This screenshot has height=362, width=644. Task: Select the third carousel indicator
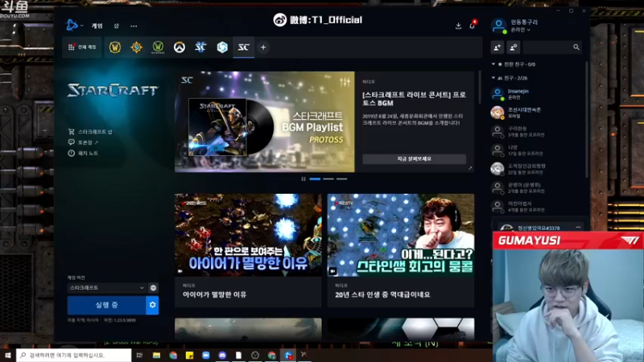pos(341,179)
